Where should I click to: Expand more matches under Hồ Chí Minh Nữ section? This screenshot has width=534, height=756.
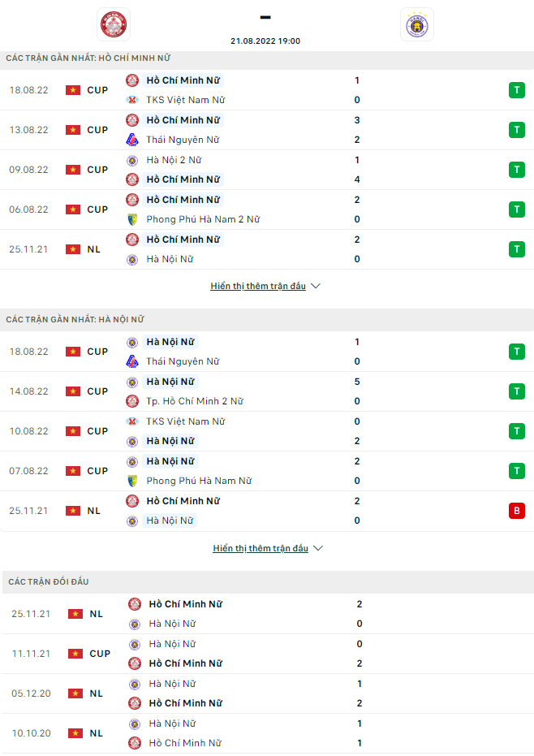click(258, 287)
